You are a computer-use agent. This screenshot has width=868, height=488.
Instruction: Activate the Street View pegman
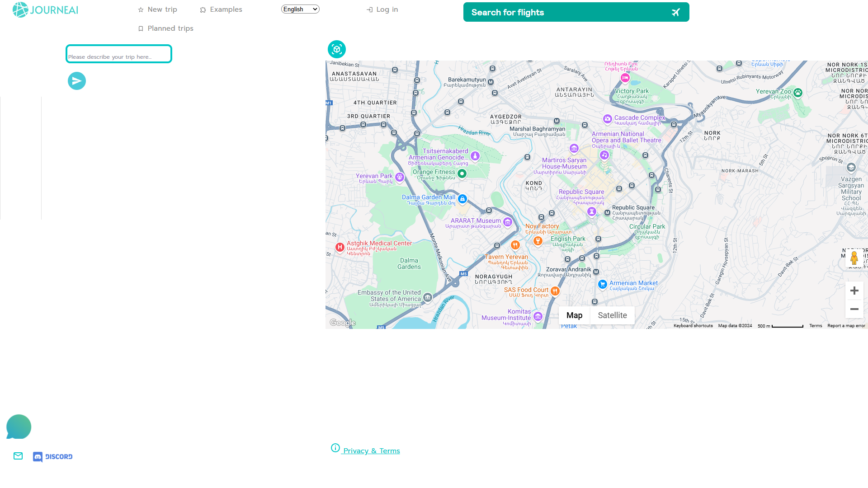(x=854, y=258)
